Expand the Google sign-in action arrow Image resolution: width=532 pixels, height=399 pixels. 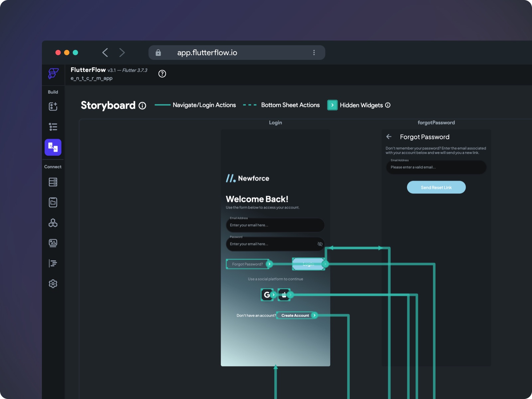[274, 295]
